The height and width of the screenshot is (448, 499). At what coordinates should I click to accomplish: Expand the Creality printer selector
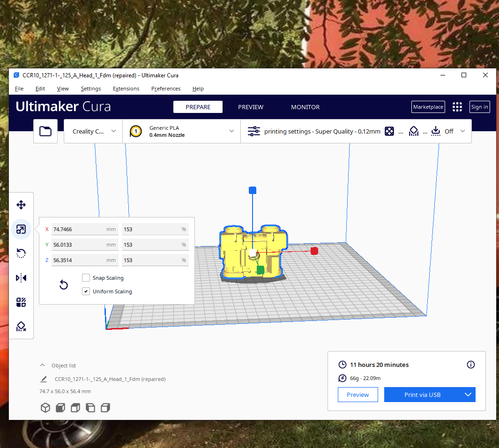(x=93, y=131)
